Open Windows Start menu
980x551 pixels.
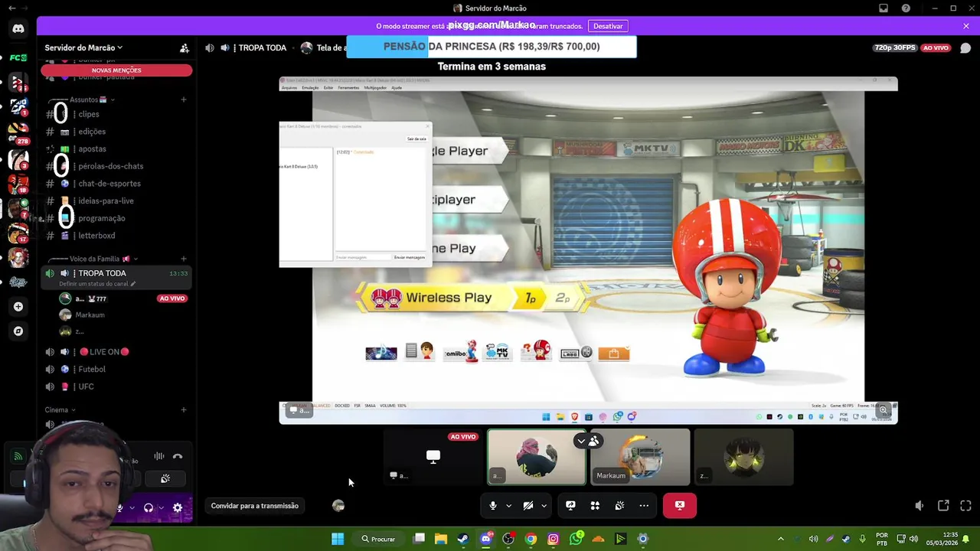(338, 539)
